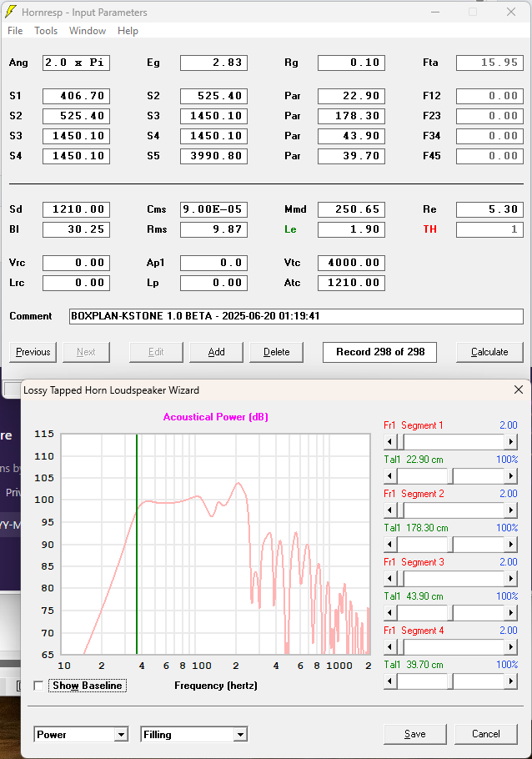Click right arrow of Fr1 Segment 1 slider
This screenshot has height=759, width=532.
pos(510,441)
